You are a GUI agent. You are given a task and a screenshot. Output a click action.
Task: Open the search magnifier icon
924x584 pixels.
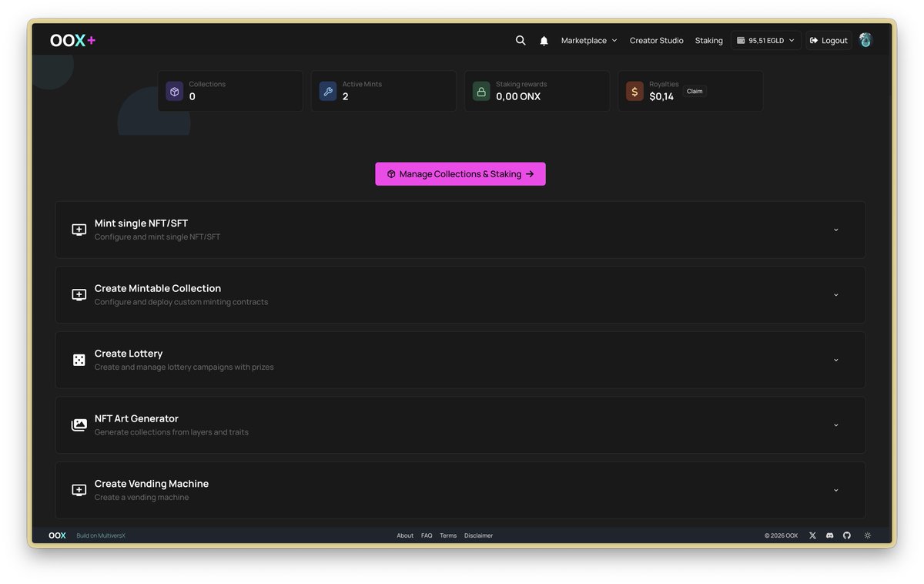(521, 40)
